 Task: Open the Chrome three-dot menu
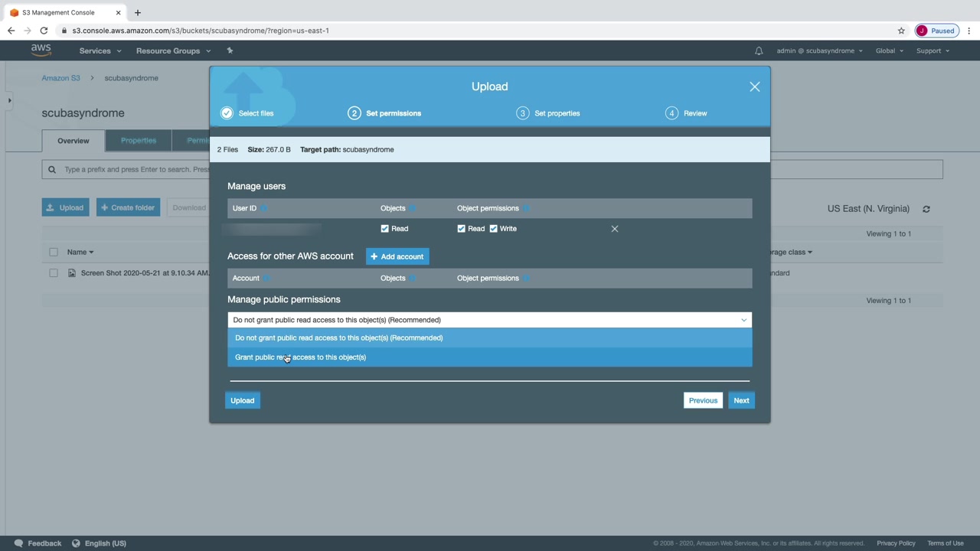click(969, 31)
